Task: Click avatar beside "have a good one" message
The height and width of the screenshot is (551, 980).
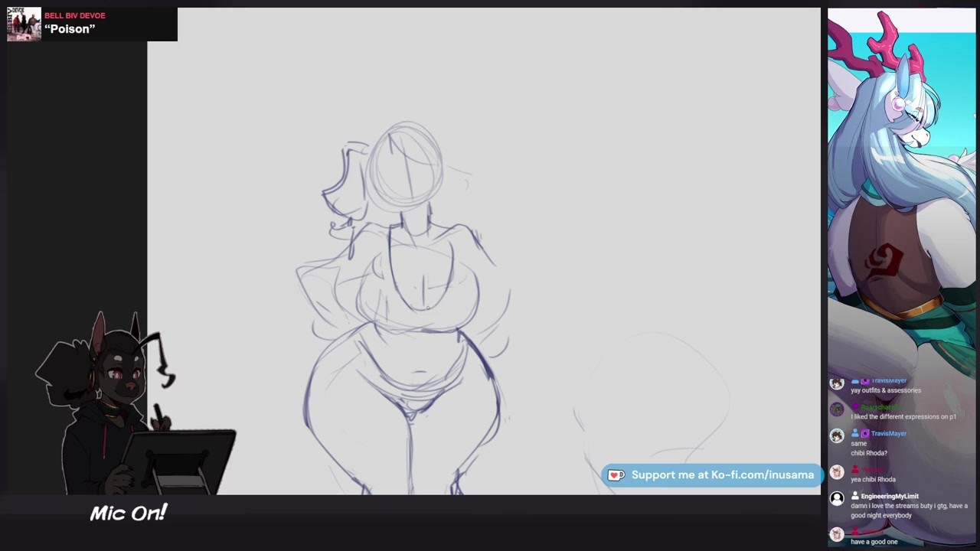Action: [x=837, y=533]
